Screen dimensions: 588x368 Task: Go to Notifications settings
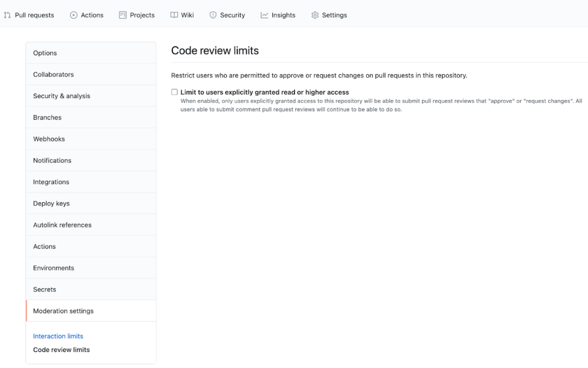[52, 160]
